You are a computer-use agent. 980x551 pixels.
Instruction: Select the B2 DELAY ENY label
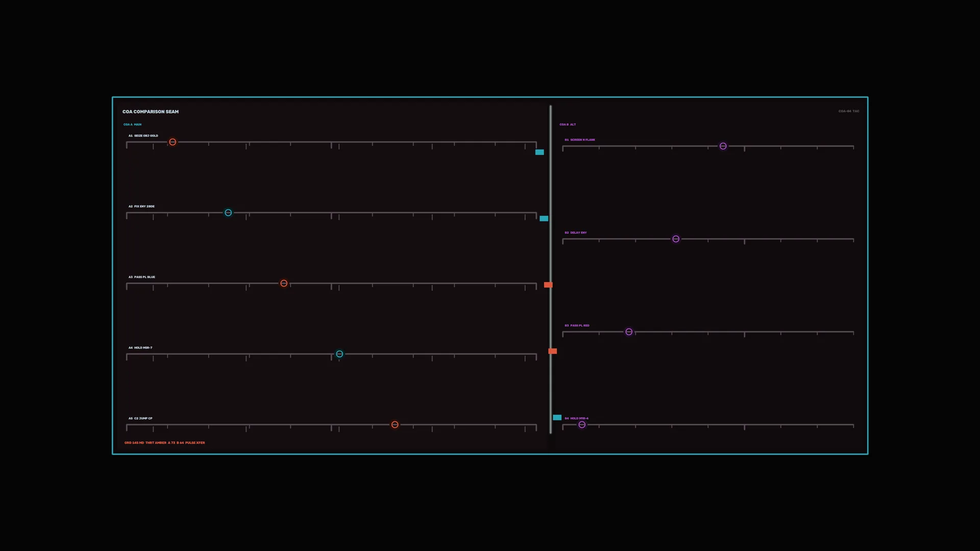tap(576, 233)
